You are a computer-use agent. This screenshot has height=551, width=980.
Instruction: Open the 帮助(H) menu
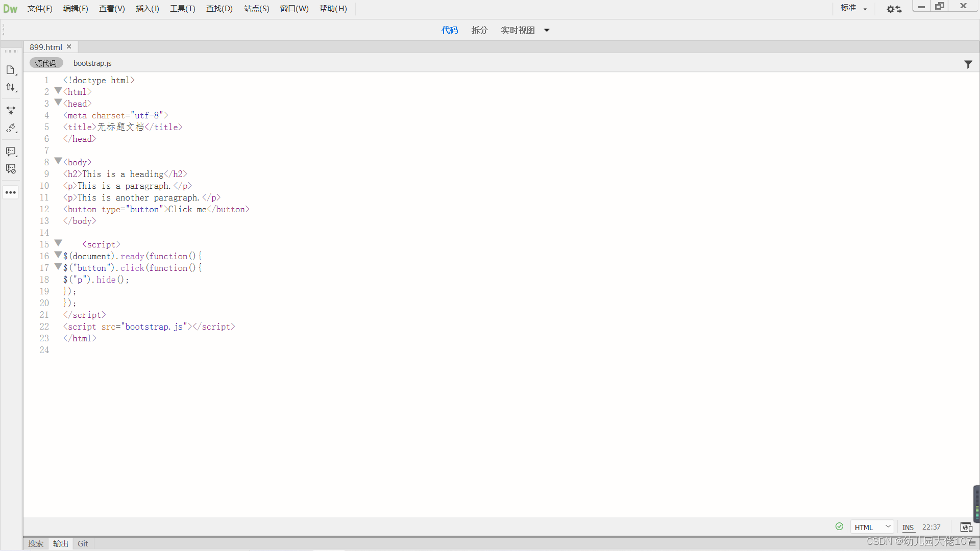[x=333, y=9]
